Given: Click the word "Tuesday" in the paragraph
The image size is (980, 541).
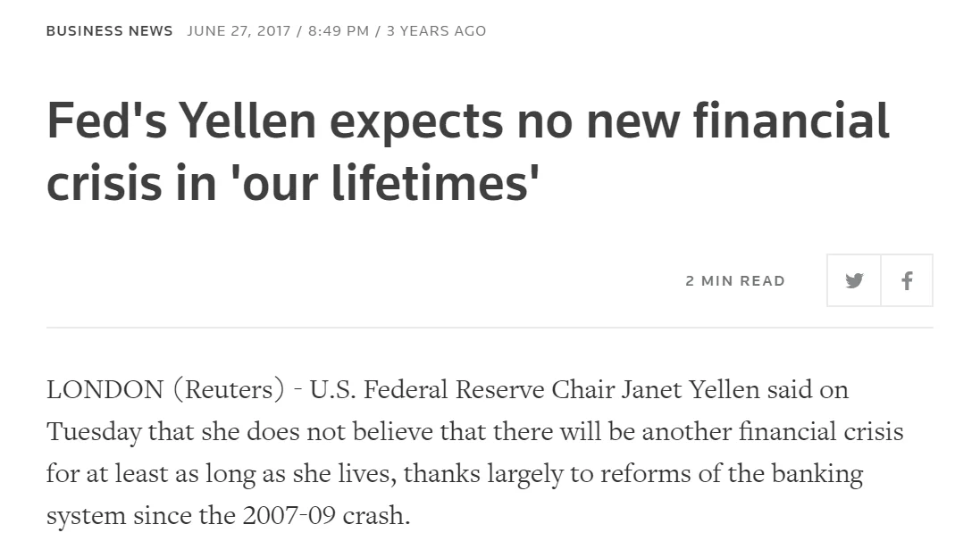Looking at the screenshot, I should pos(94,432).
